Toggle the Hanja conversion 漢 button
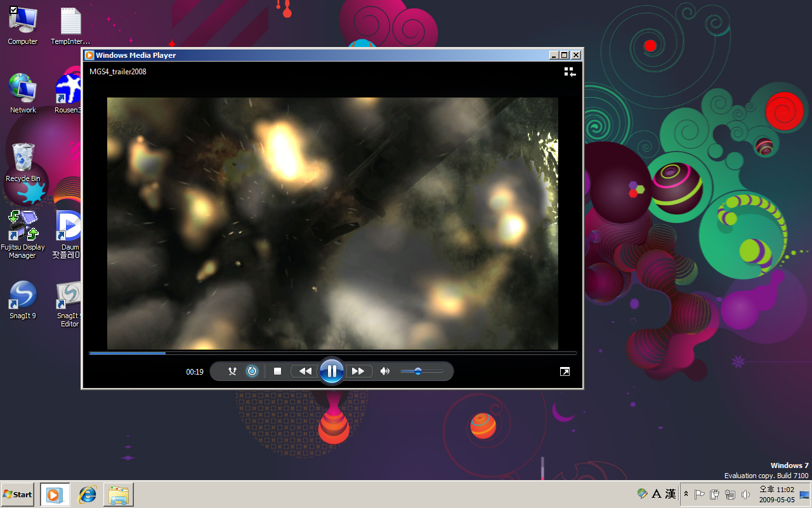Screen dimensions: 812x508 pyautogui.click(x=670, y=493)
